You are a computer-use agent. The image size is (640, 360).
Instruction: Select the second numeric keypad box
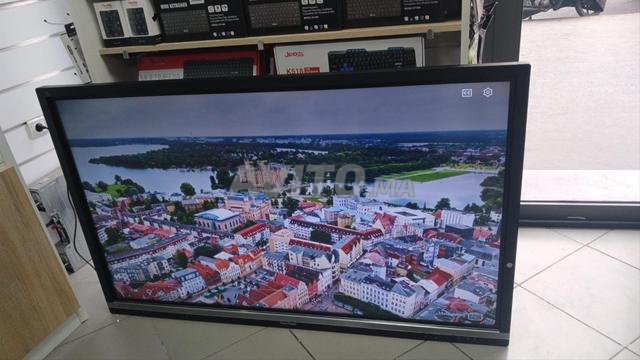[140, 20]
